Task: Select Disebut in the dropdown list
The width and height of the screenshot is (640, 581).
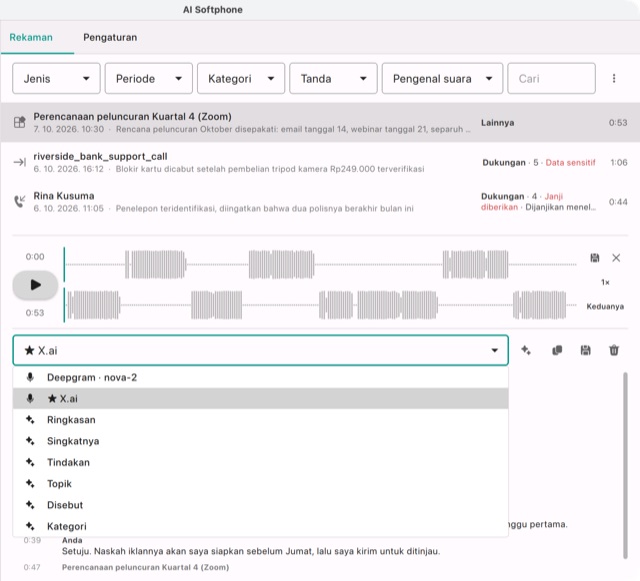Action: [260, 505]
